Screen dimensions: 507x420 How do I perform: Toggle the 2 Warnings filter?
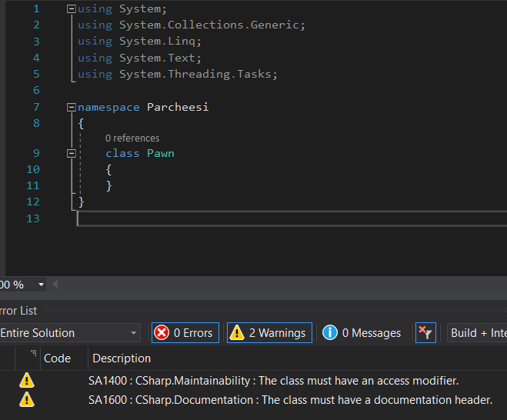(269, 333)
